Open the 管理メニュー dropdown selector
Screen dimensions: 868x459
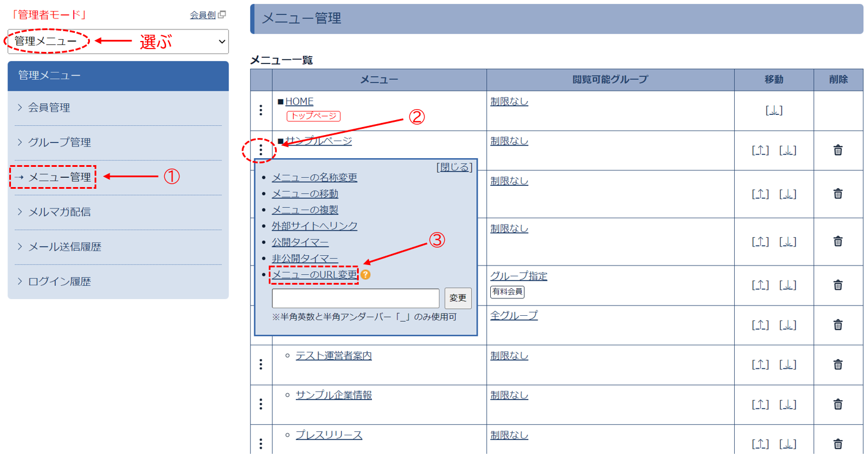point(118,42)
